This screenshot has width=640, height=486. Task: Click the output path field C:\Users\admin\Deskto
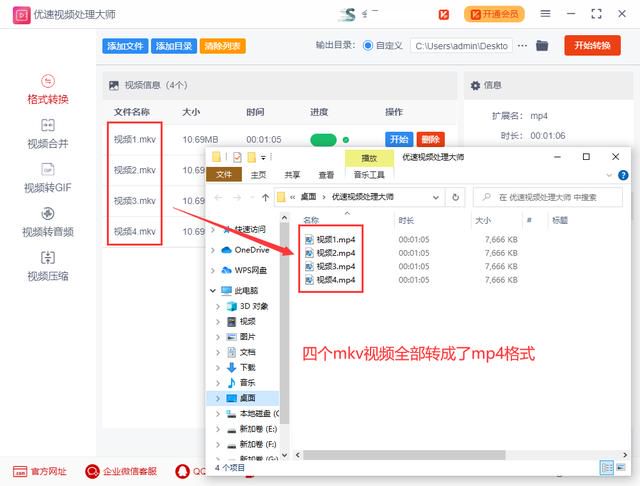461,46
